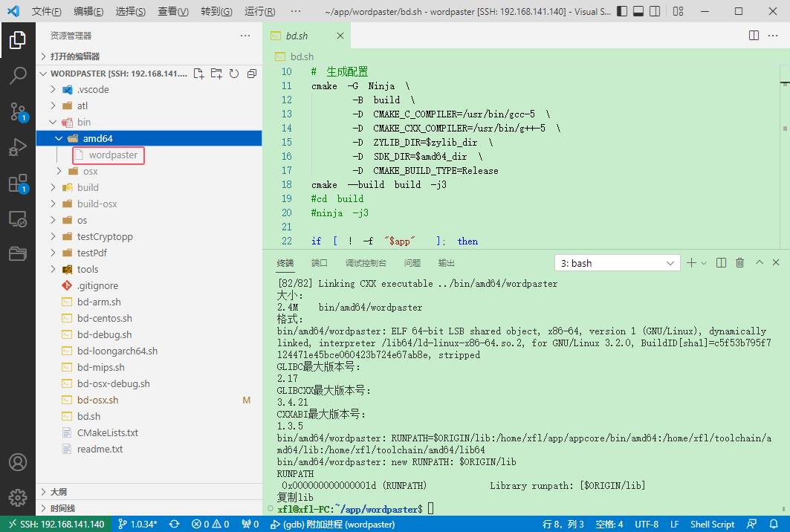Click the Shell Script language mode
The image size is (790, 532).
click(x=711, y=524)
